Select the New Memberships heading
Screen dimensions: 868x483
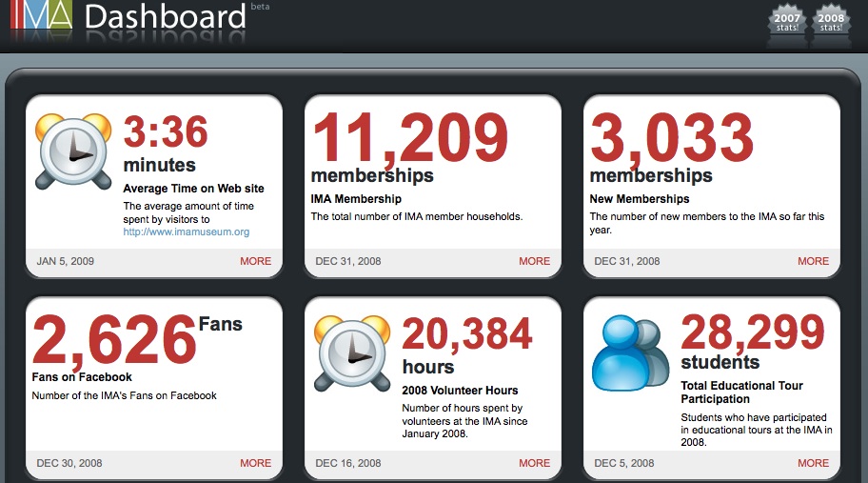pos(640,199)
